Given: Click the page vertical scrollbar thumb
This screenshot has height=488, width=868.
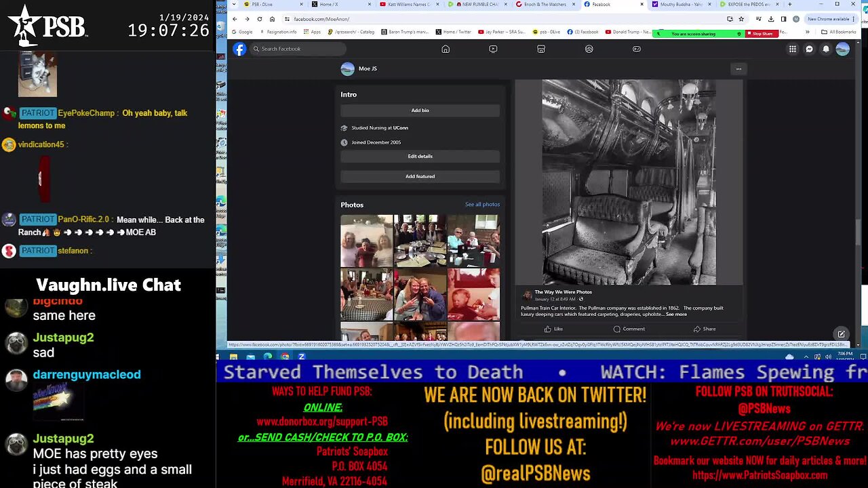Looking at the screenshot, I should [x=857, y=231].
